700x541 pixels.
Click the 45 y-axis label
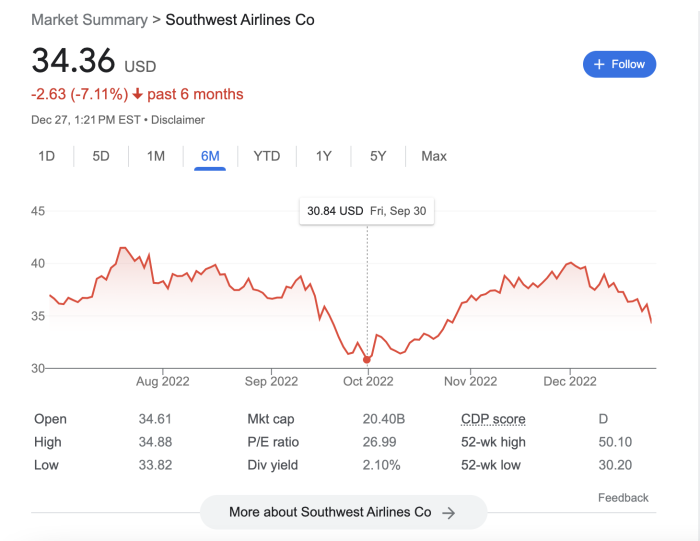(38, 211)
